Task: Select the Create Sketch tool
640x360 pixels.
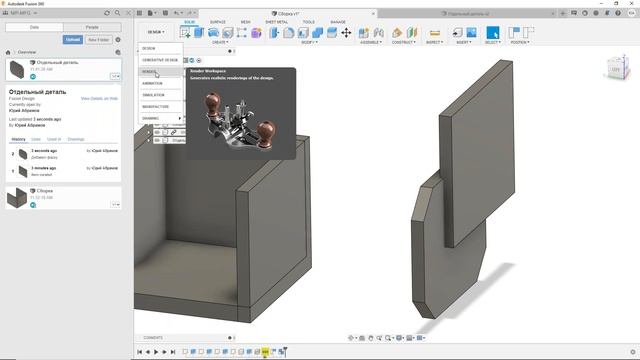Action: pyautogui.click(x=185, y=33)
